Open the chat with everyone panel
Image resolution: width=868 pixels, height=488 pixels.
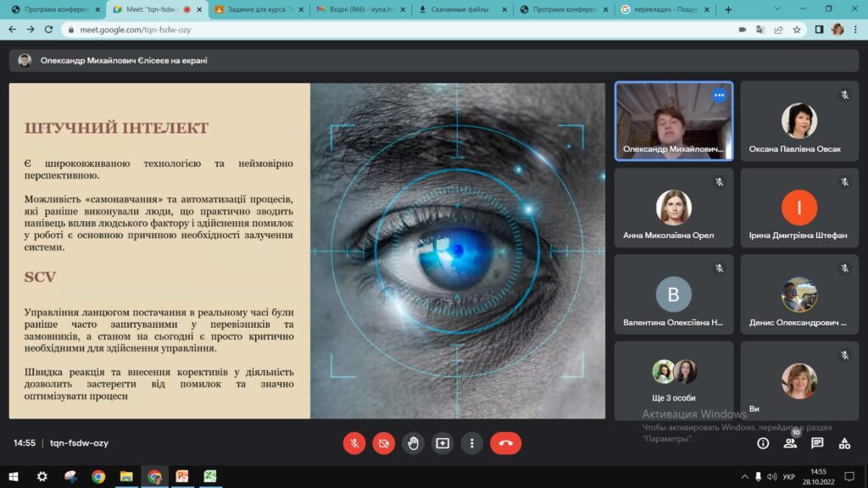pos(817,443)
